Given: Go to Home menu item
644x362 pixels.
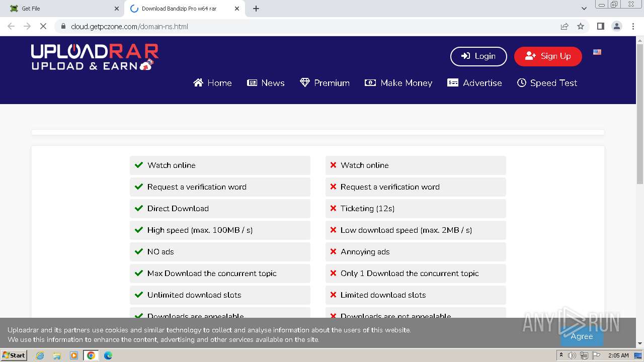Looking at the screenshot, I should pyautogui.click(x=212, y=83).
